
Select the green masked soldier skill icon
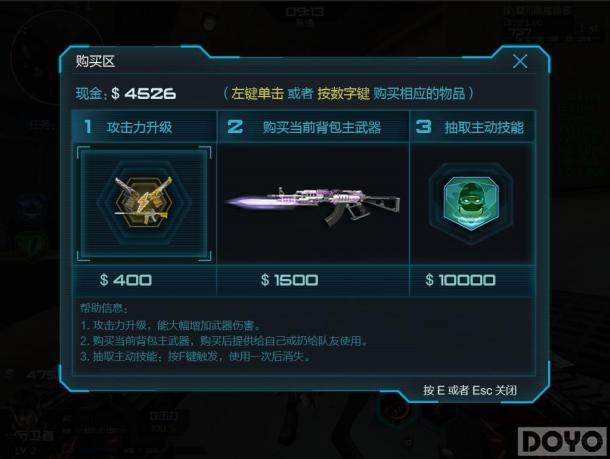pos(471,203)
